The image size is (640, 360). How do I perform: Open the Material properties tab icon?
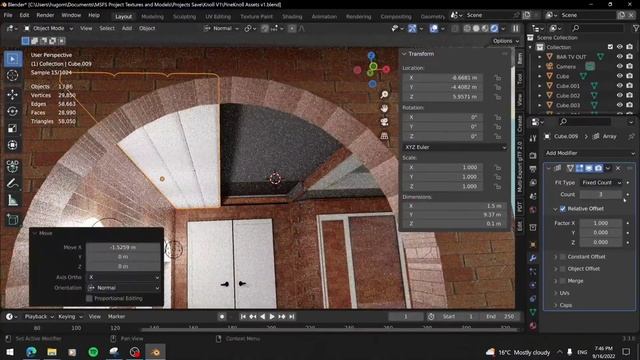tap(533, 326)
